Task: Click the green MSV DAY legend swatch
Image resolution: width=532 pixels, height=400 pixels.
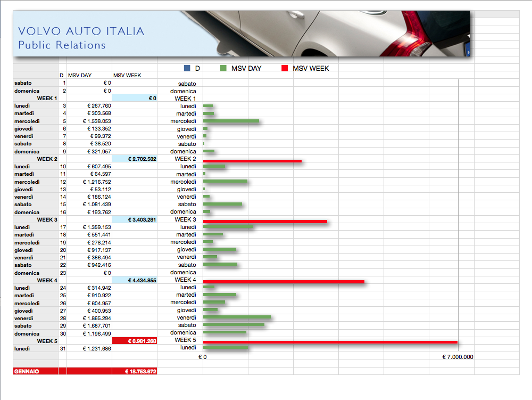Action: [223, 68]
